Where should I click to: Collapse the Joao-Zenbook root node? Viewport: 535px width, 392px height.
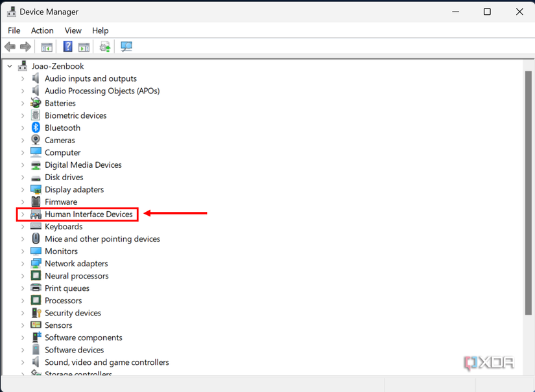pos(8,65)
